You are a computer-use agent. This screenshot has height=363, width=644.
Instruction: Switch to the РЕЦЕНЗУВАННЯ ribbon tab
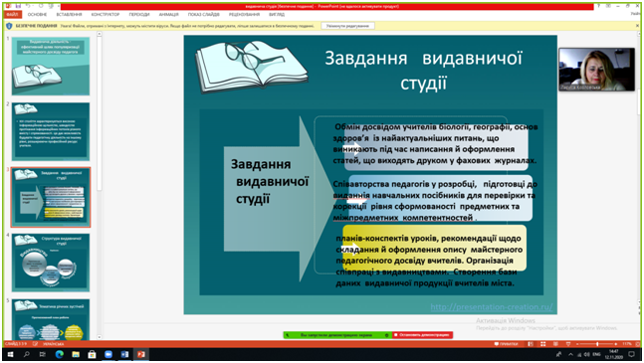pyautogui.click(x=245, y=14)
